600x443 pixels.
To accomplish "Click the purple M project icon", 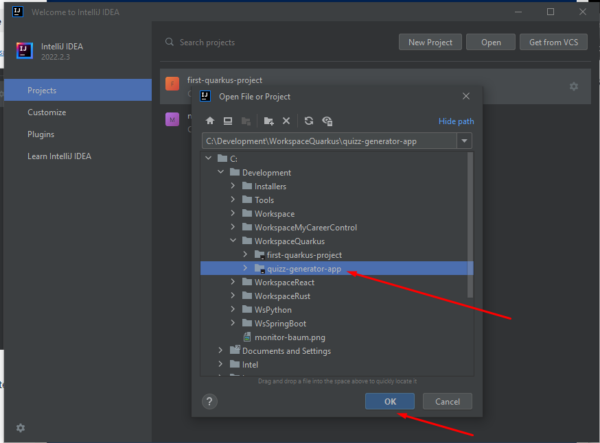I will pos(172,119).
